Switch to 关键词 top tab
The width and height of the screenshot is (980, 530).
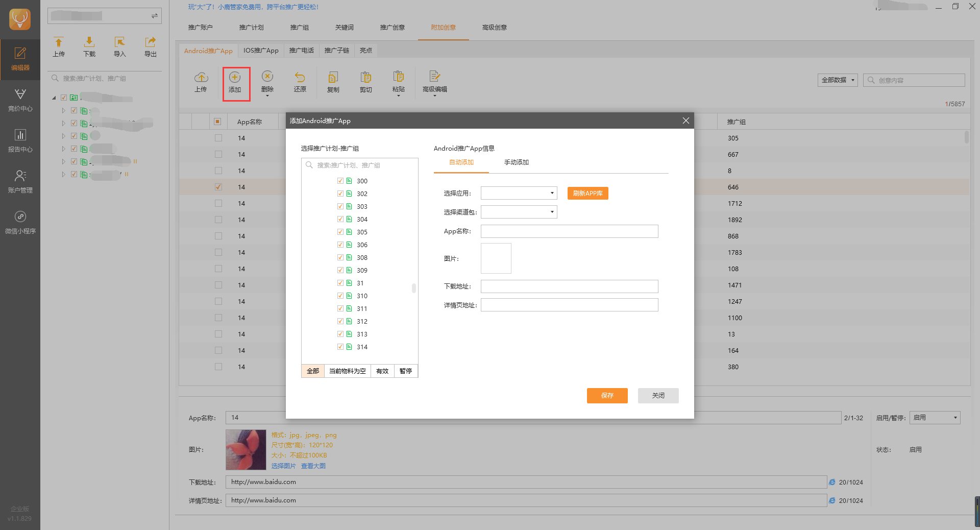click(345, 28)
